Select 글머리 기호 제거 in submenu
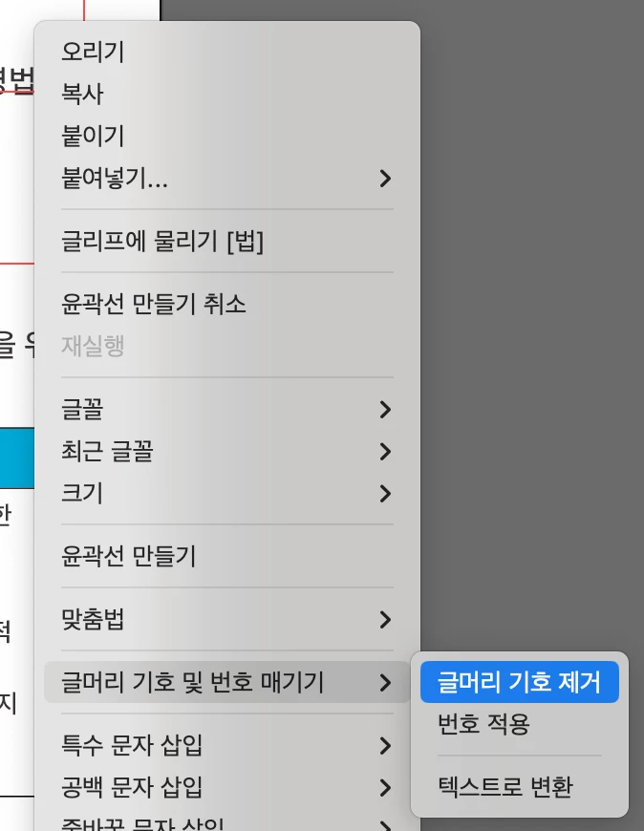644x831 pixels. coord(520,682)
